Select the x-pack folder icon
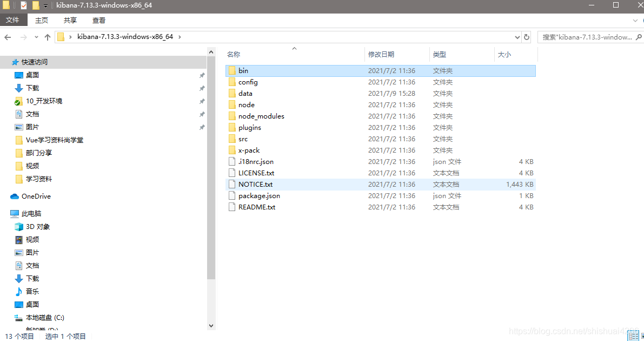 [232, 150]
